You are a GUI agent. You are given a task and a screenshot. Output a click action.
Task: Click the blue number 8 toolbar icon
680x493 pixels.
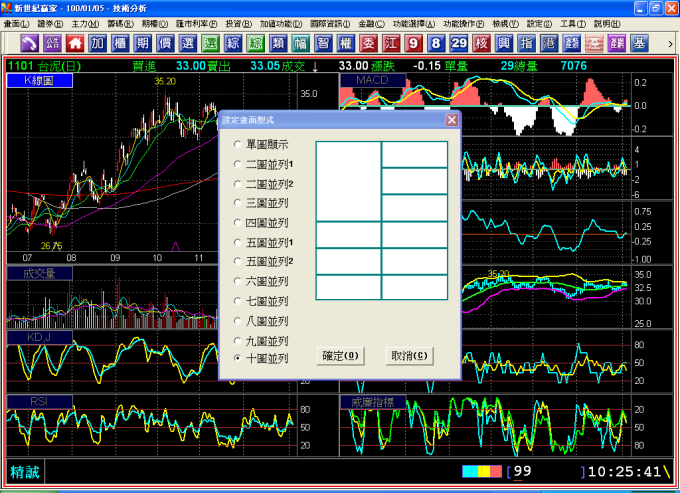(436, 43)
